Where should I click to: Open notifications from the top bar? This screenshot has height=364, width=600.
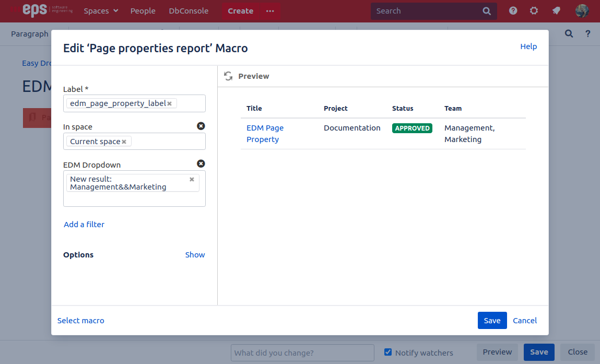point(556,10)
